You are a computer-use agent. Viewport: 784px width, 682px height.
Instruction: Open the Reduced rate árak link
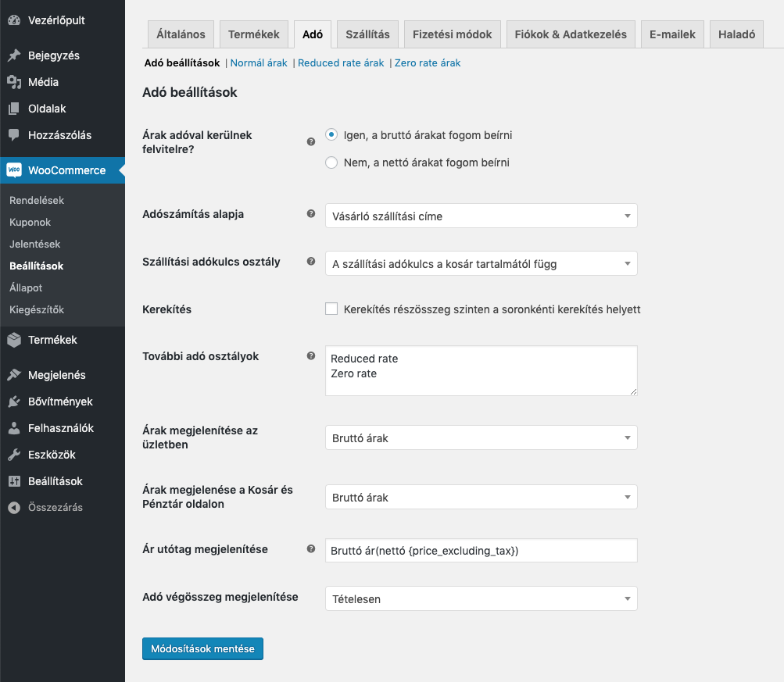click(x=340, y=63)
